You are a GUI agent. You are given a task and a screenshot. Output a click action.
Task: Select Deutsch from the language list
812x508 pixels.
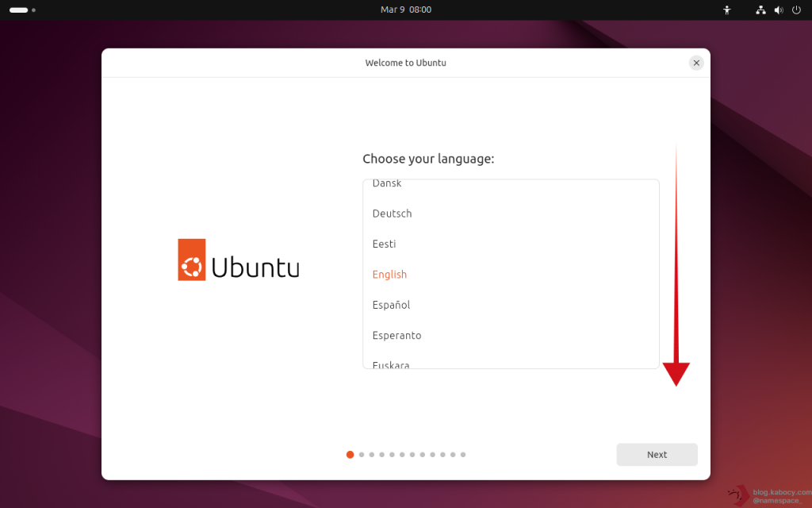[393, 214]
